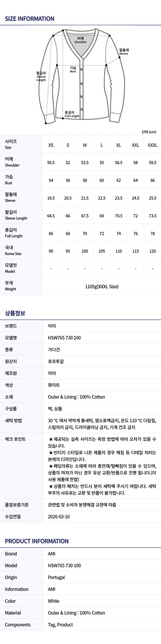Image resolution: width=161 pixels, height=644 pixels.
Task: Click the 53.5 shoulder measurement for M
Action: tap(85, 163)
